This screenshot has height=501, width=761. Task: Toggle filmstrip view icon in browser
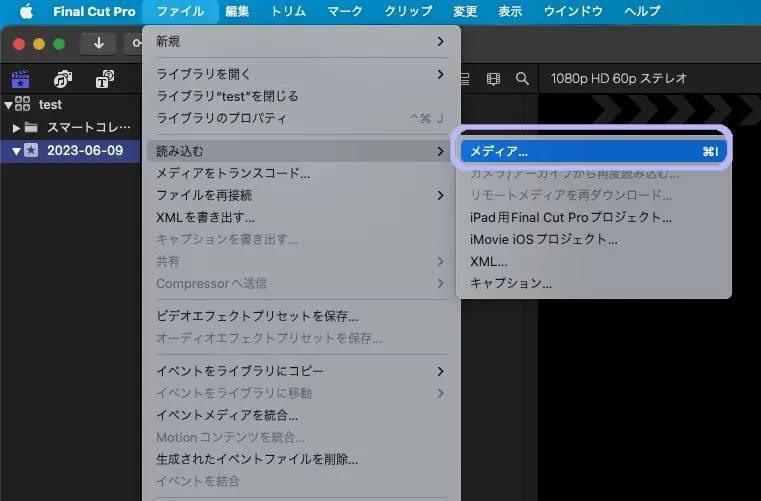[x=493, y=79]
